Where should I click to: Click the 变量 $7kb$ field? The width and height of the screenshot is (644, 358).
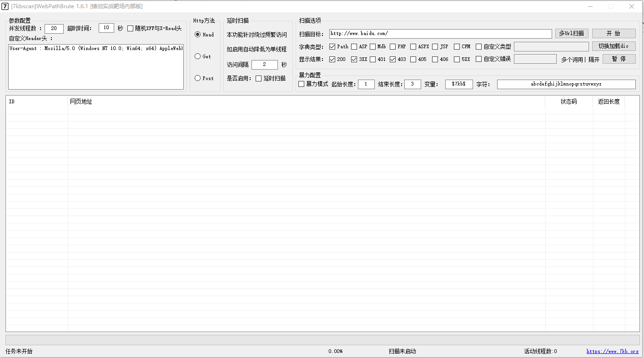[x=459, y=84]
